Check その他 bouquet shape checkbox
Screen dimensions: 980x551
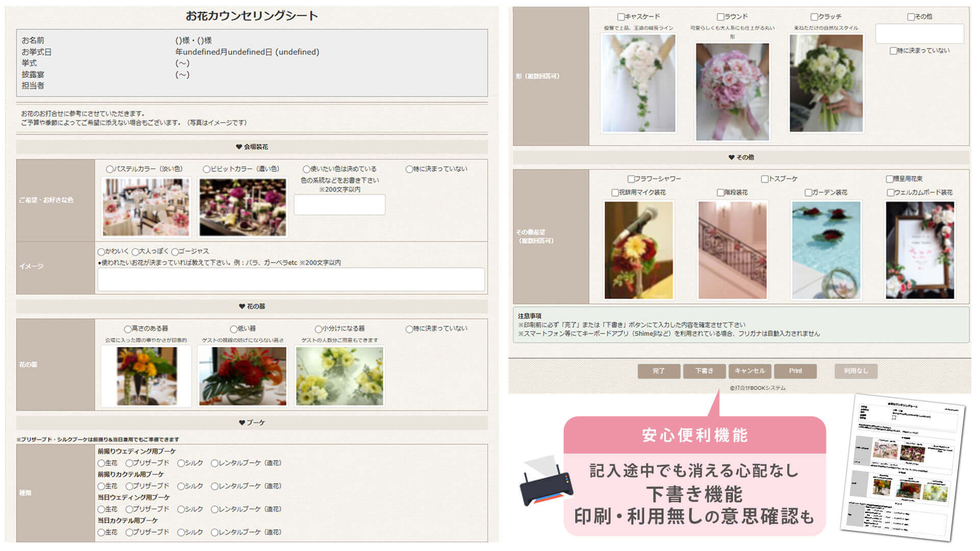click(911, 17)
